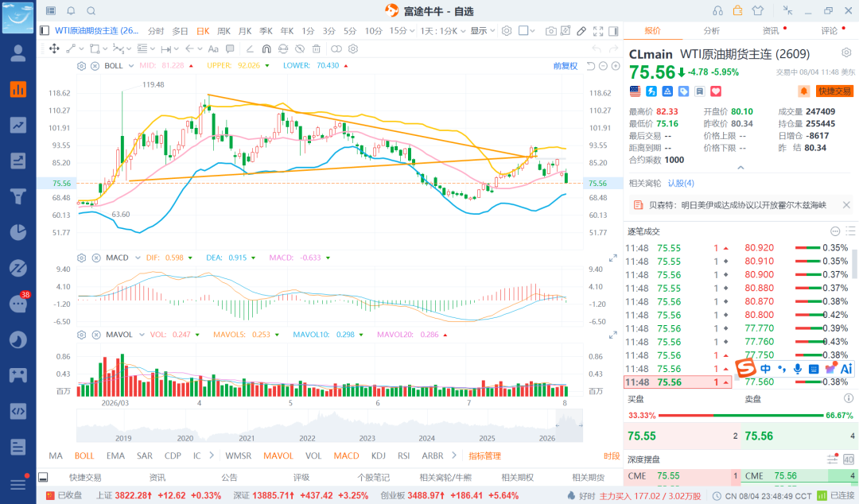Toggle the right side panel layout icon

pyautogui.click(x=613, y=31)
